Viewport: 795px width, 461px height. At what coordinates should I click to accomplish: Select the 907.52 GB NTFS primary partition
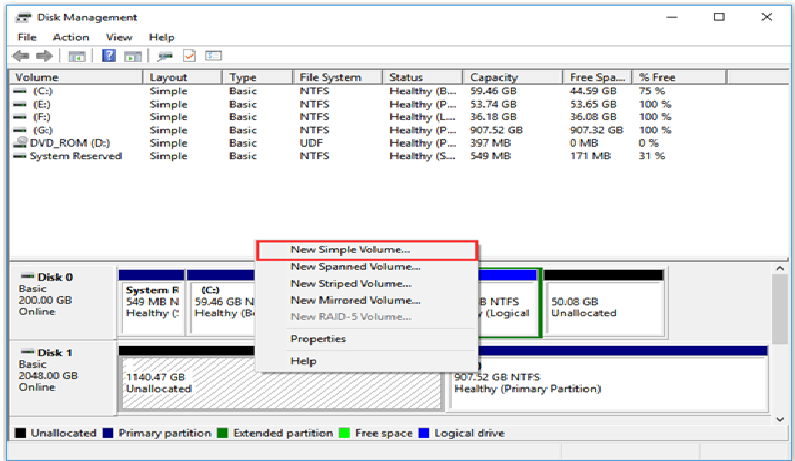point(608,383)
